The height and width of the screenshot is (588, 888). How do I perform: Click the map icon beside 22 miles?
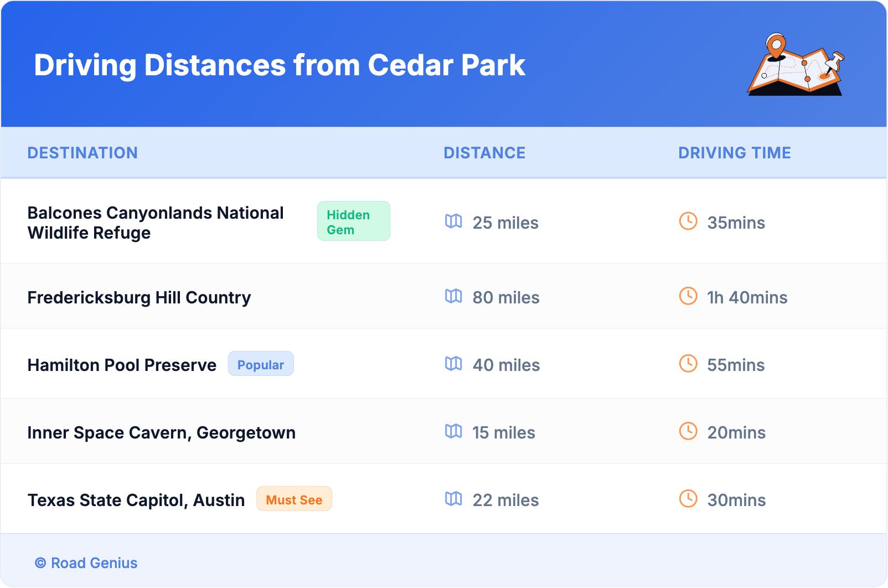(x=453, y=499)
